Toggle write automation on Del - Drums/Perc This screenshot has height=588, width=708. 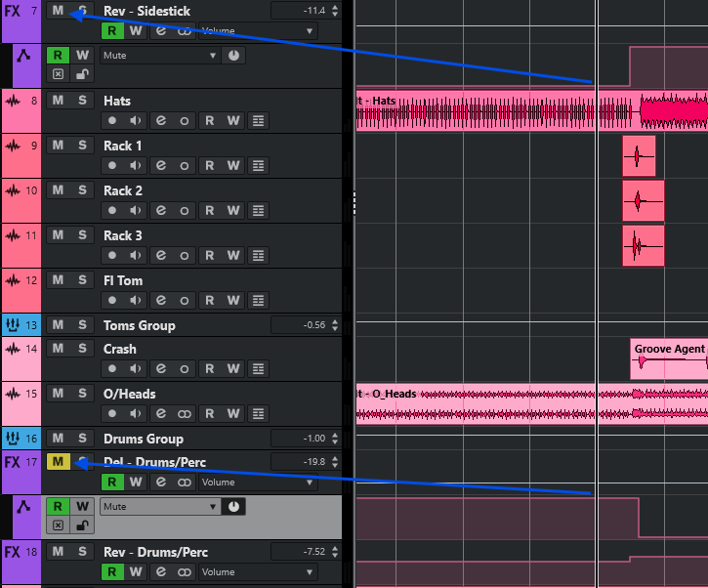click(136, 482)
